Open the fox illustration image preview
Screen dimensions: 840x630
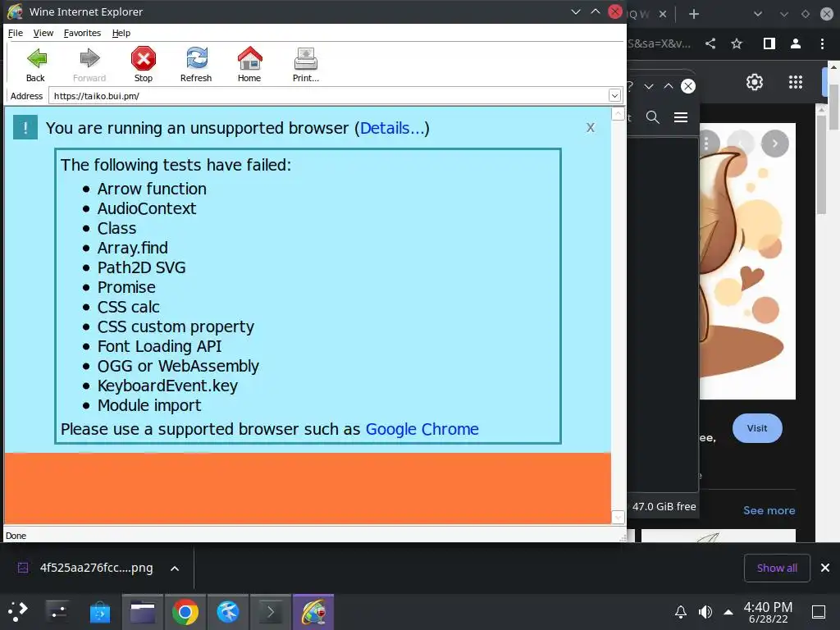(747, 262)
